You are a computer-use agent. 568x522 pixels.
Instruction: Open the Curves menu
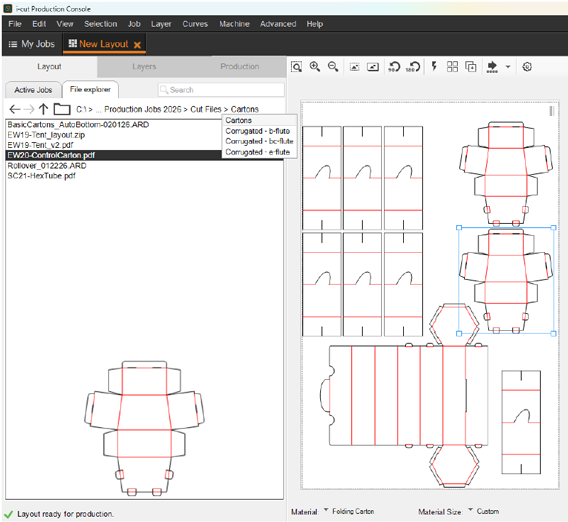(195, 24)
